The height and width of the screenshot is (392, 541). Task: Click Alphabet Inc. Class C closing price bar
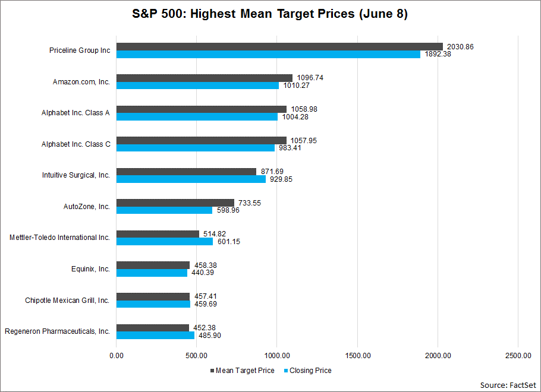[x=195, y=148]
